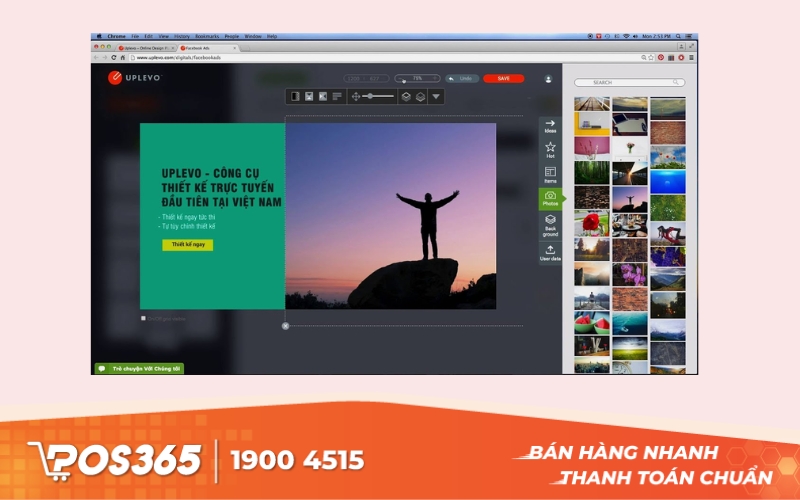Pick the blue underwater photo thumbnail
The height and width of the screenshot is (500, 800).
[x=667, y=182]
